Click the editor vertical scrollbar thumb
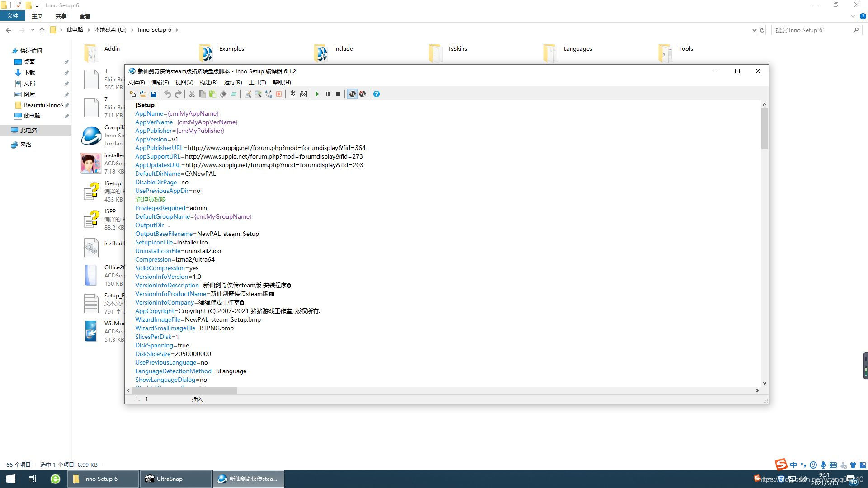Screen dimensions: 868x488 coord(764,129)
